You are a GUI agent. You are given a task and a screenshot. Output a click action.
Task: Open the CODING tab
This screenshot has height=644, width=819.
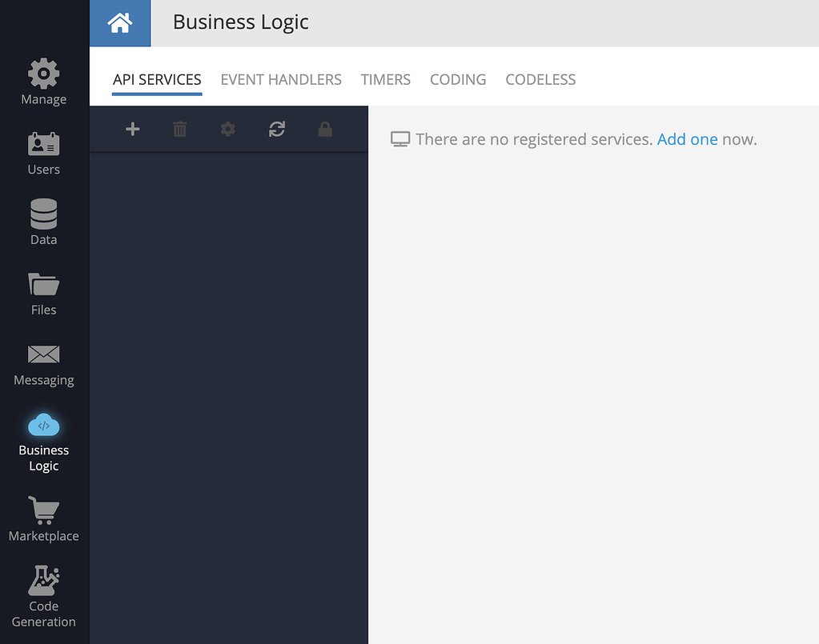458,79
